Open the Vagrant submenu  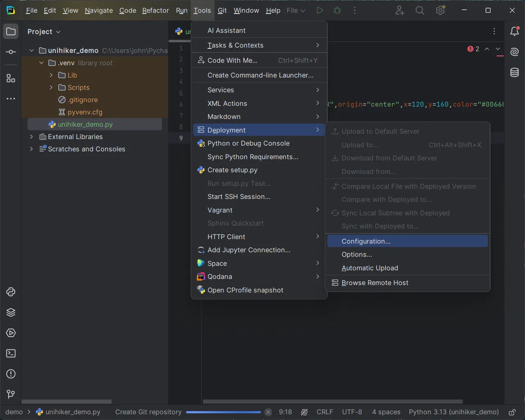coord(259,210)
